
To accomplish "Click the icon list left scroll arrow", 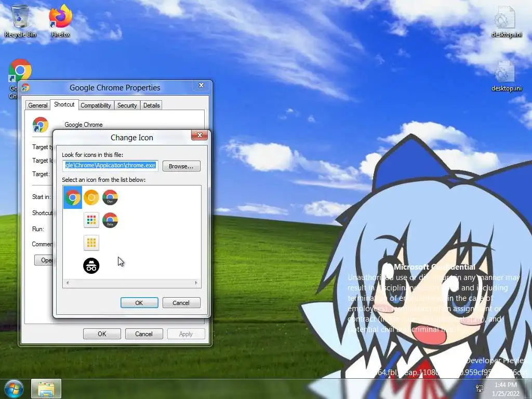I will (x=68, y=283).
